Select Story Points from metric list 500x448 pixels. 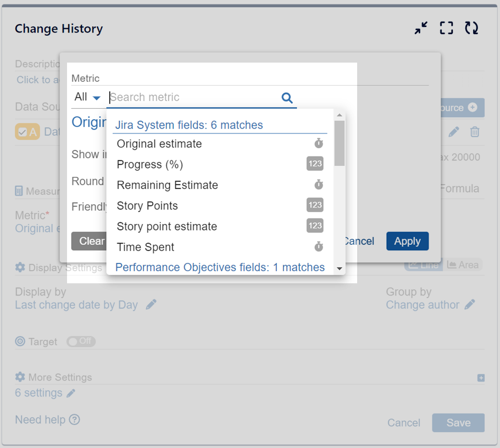(x=147, y=206)
